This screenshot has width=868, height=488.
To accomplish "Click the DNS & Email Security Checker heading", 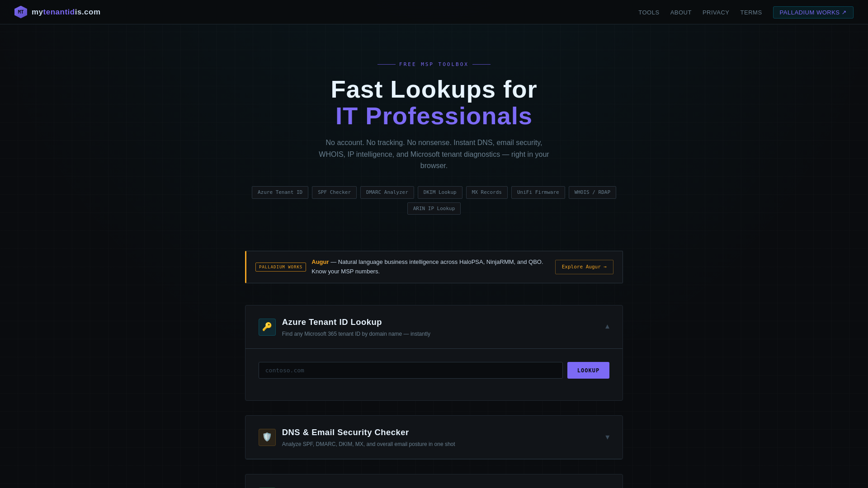I will pos(345,432).
